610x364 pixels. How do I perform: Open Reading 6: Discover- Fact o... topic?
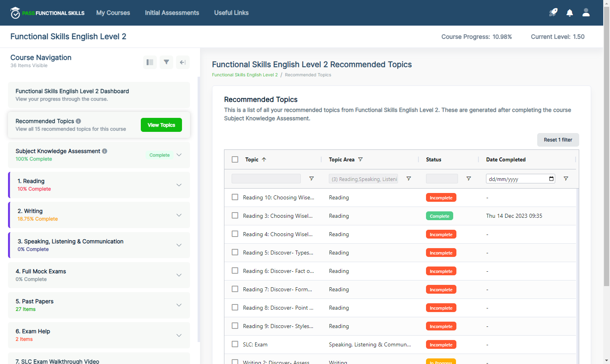tap(278, 271)
